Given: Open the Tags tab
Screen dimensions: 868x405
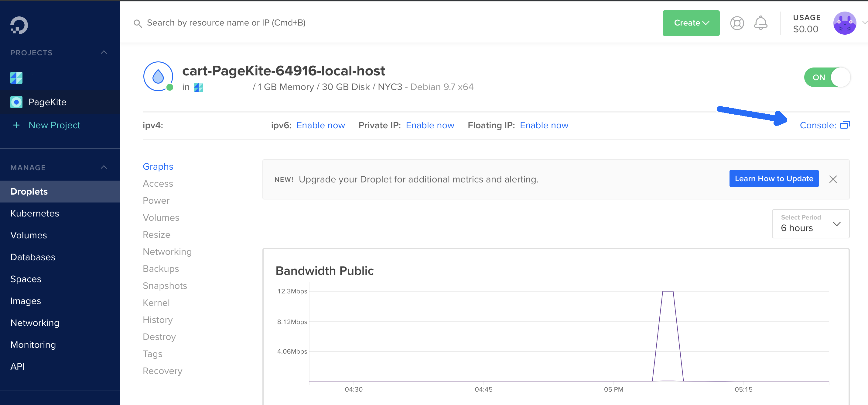Looking at the screenshot, I should [x=152, y=354].
